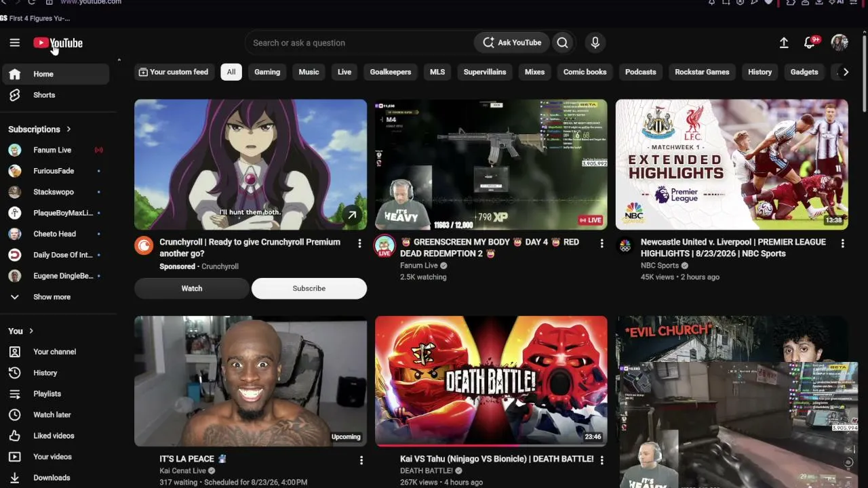Open more options for Newcastle v. Liverpool video
868x488 pixels.
[x=842, y=243]
